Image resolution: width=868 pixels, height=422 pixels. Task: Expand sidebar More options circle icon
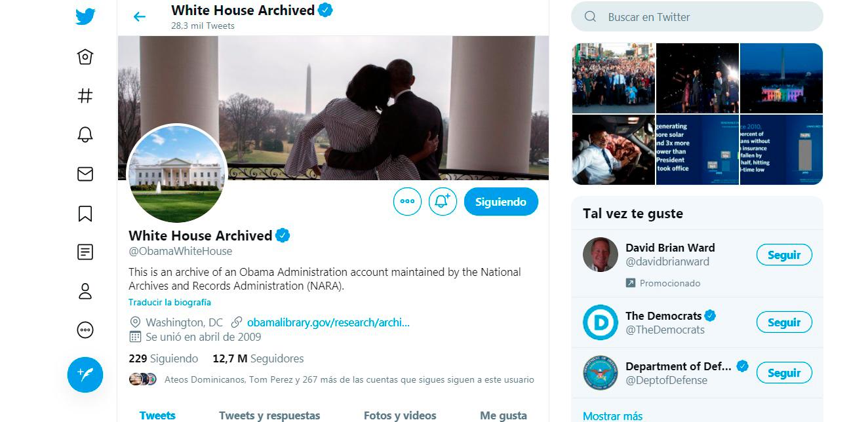(x=85, y=330)
